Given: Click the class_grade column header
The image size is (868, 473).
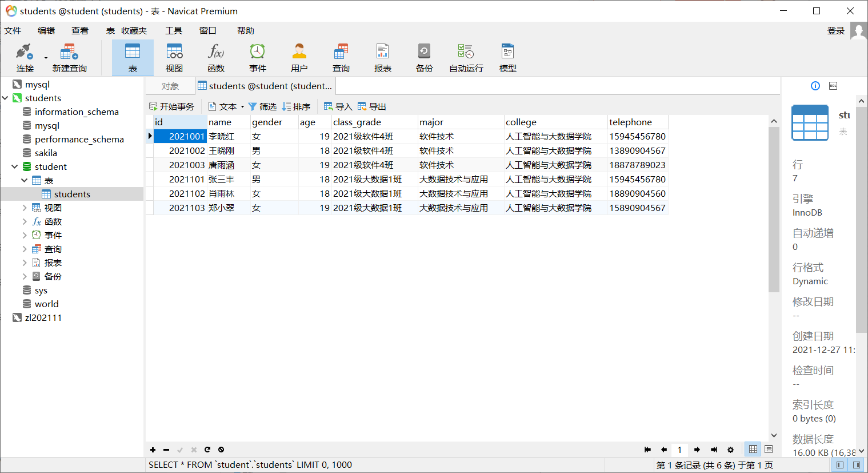Looking at the screenshot, I should (375, 122).
